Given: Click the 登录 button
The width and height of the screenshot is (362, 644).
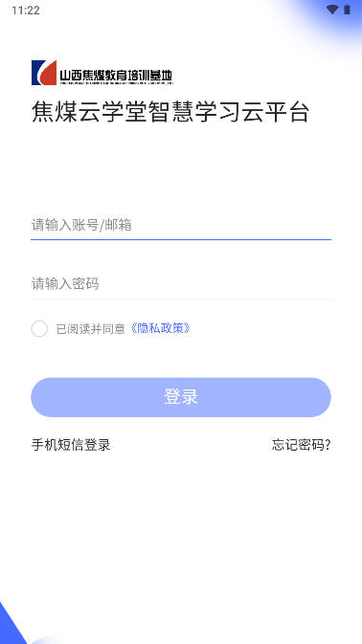Looking at the screenshot, I should [181, 397].
